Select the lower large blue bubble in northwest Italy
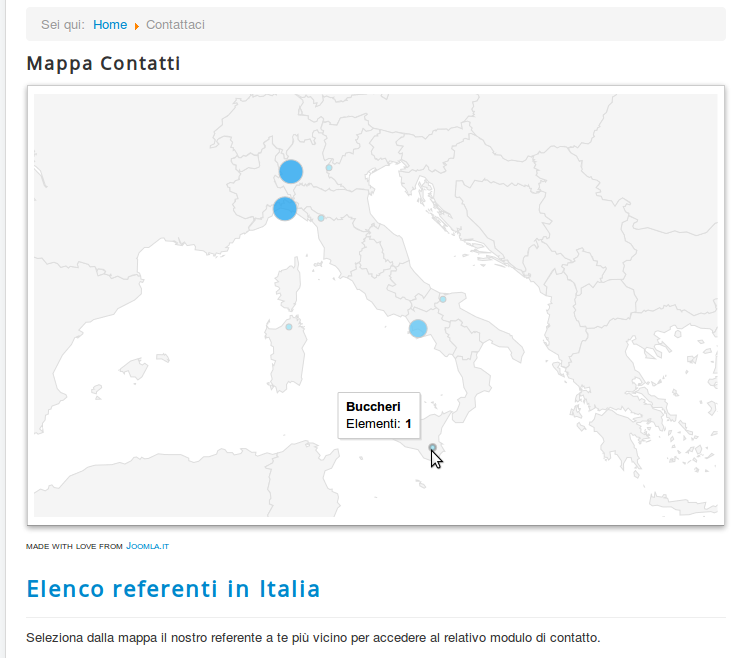Viewport: 734px width, 658px height. [285, 209]
